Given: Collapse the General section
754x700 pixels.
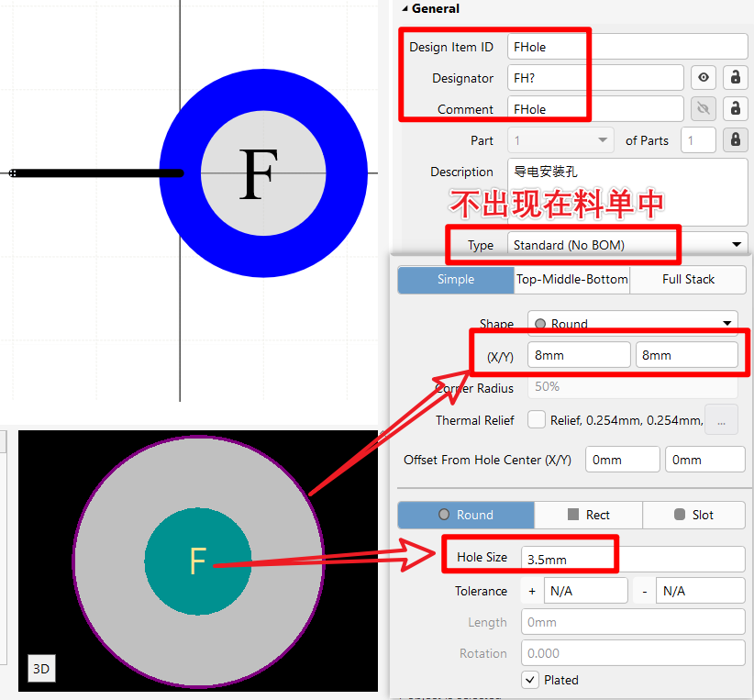Looking at the screenshot, I should 405,8.
